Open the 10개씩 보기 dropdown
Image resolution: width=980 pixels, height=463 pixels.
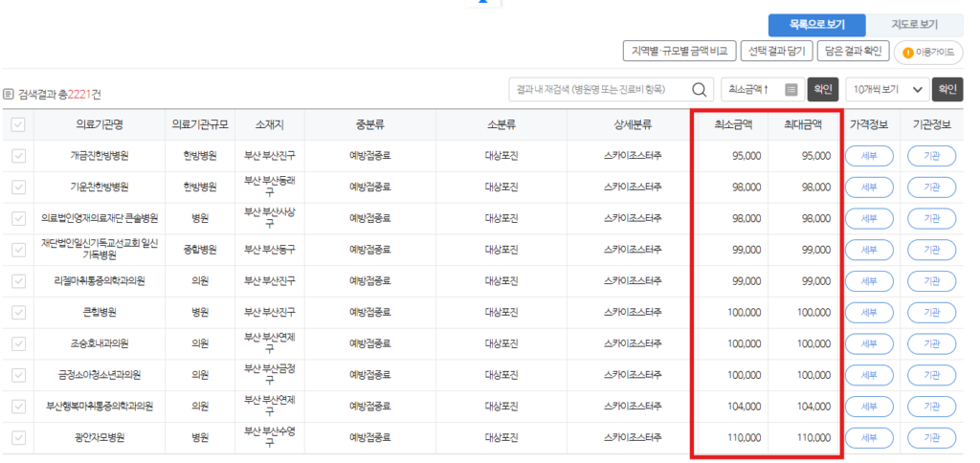pos(886,89)
